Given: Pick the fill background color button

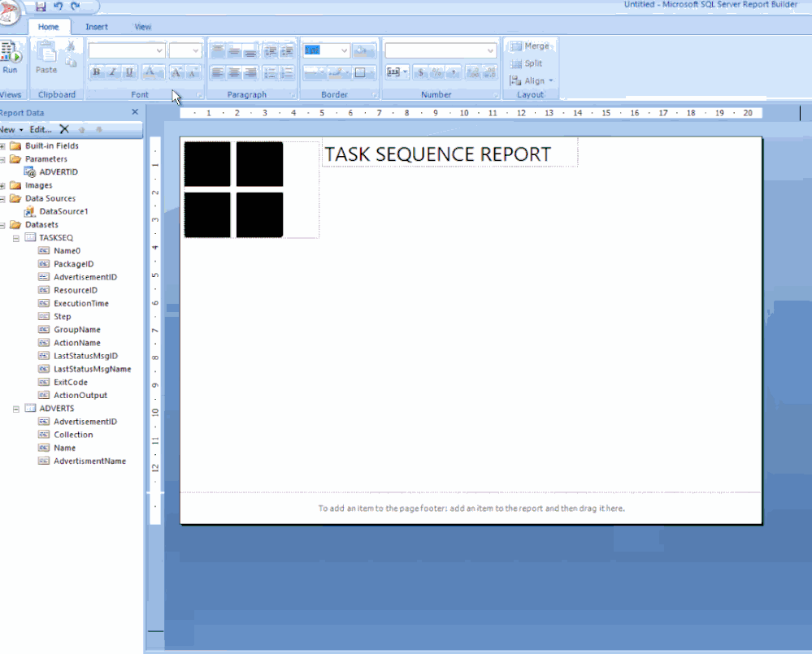Looking at the screenshot, I should tap(365, 50).
